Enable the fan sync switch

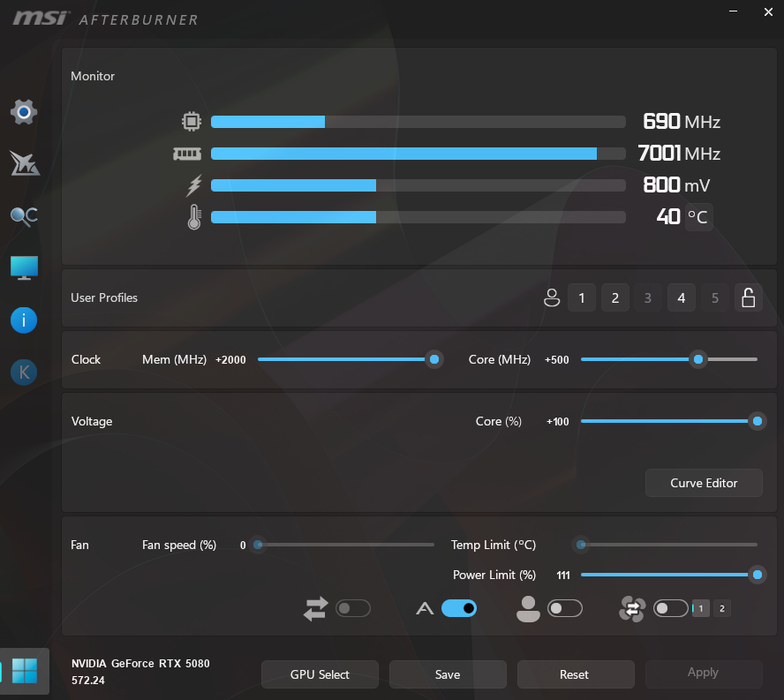[x=671, y=608]
